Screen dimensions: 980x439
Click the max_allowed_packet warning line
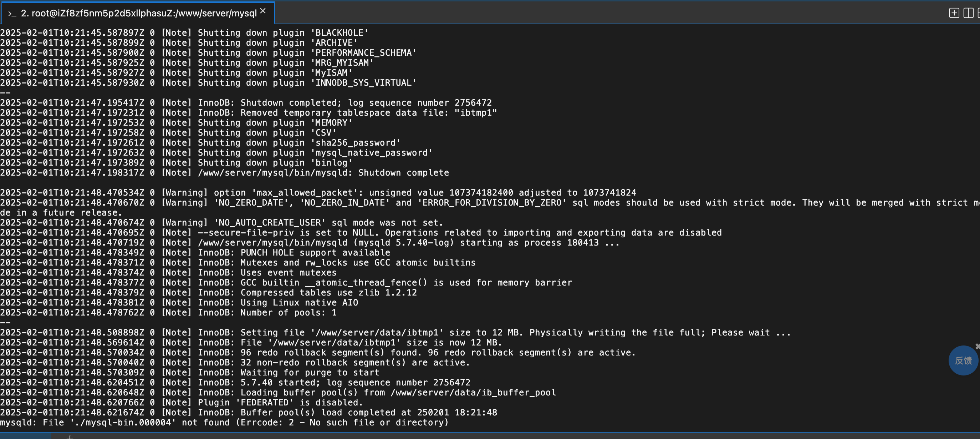point(318,193)
